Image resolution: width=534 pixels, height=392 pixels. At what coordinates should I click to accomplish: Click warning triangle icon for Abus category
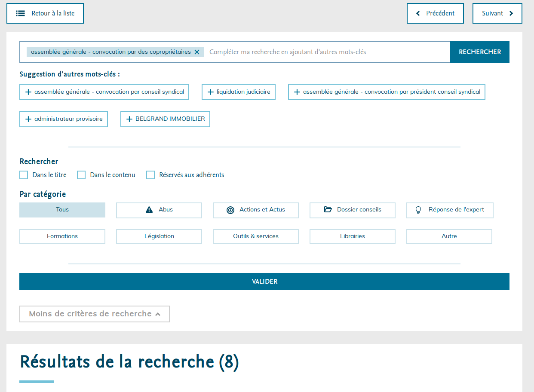click(149, 210)
